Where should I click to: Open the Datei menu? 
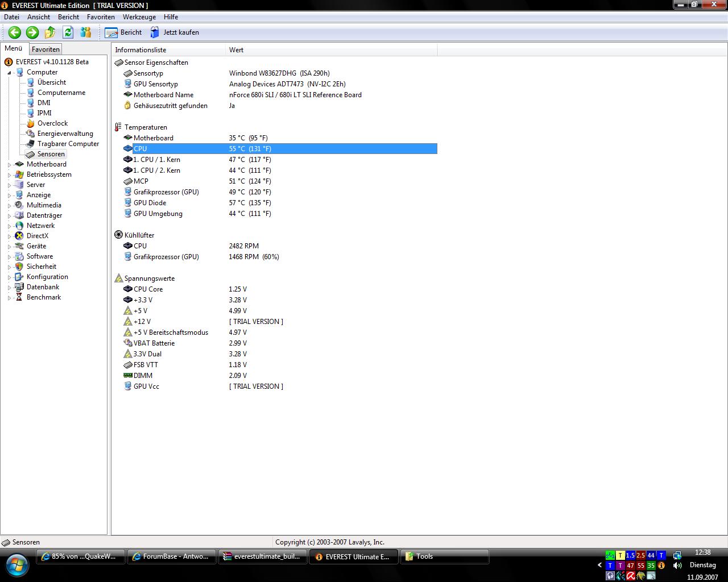(x=11, y=17)
